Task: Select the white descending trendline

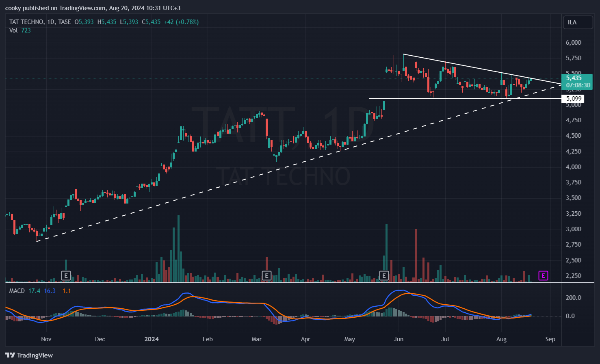Action: tap(482, 69)
